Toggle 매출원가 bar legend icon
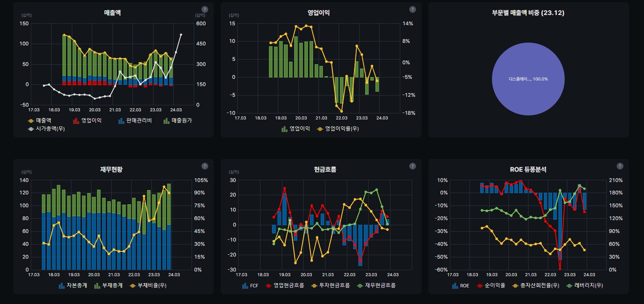This screenshot has height=304, width=644. pos(167,121)
